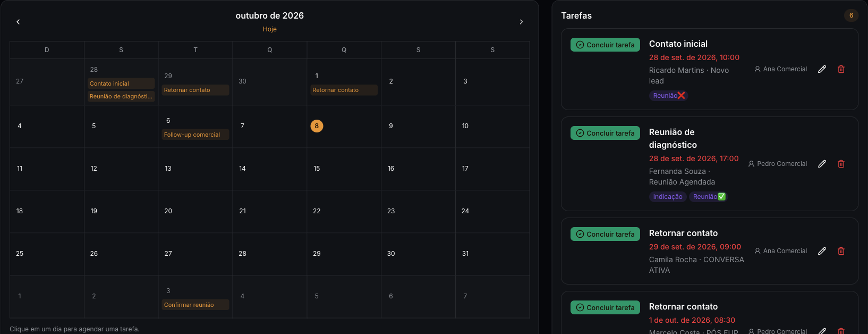Delete the Reunião de diagnóstico task
868x334 pixels.
[x=841, y=164]
